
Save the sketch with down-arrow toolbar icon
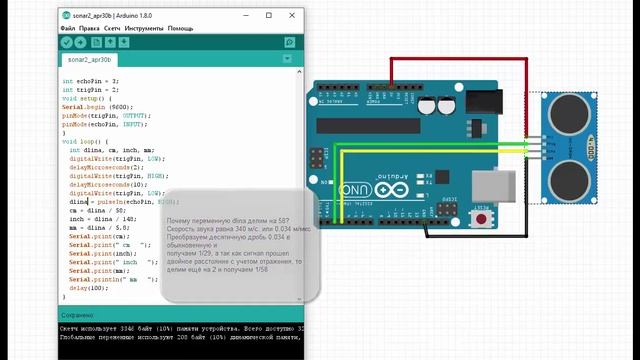click(x=124, y=42)
